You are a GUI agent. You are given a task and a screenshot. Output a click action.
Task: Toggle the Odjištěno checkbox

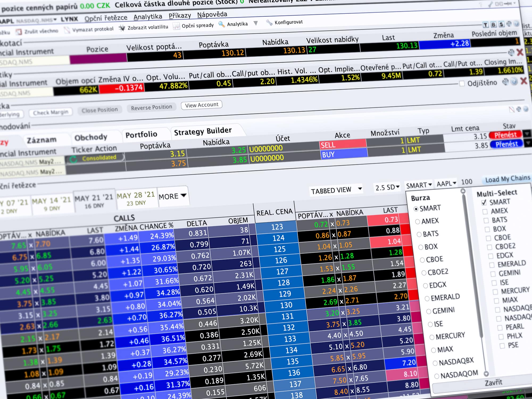point(462,84)
